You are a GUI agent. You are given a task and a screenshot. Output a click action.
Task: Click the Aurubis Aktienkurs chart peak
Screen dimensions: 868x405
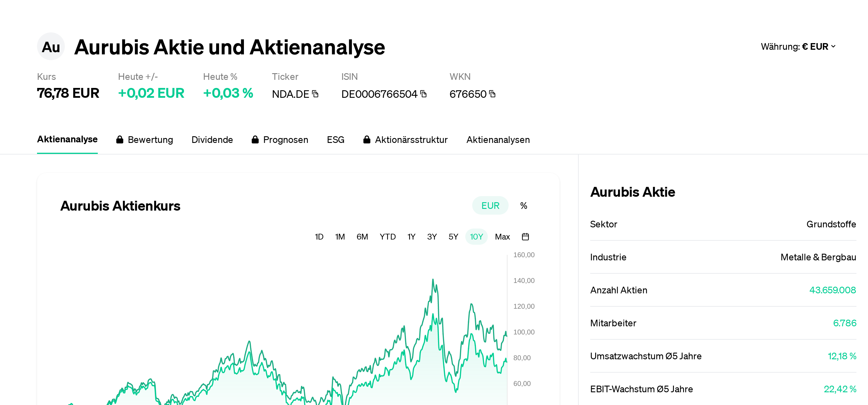point(433,280)
